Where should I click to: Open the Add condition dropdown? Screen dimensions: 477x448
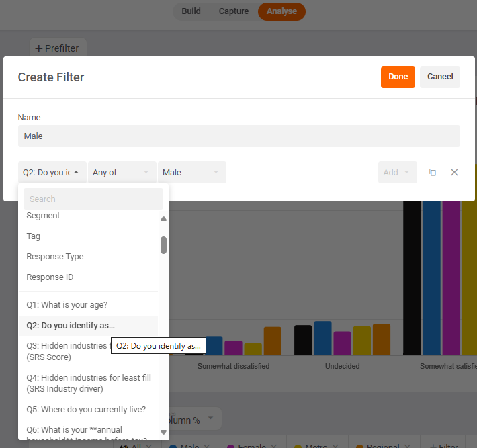(397, 172)
